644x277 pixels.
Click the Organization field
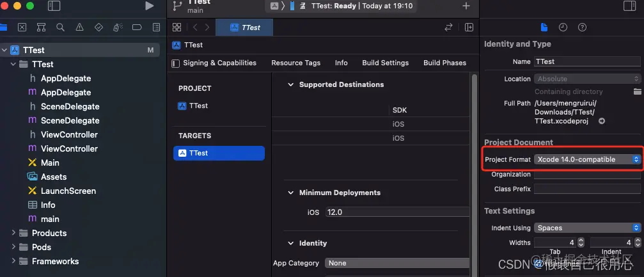587,174
